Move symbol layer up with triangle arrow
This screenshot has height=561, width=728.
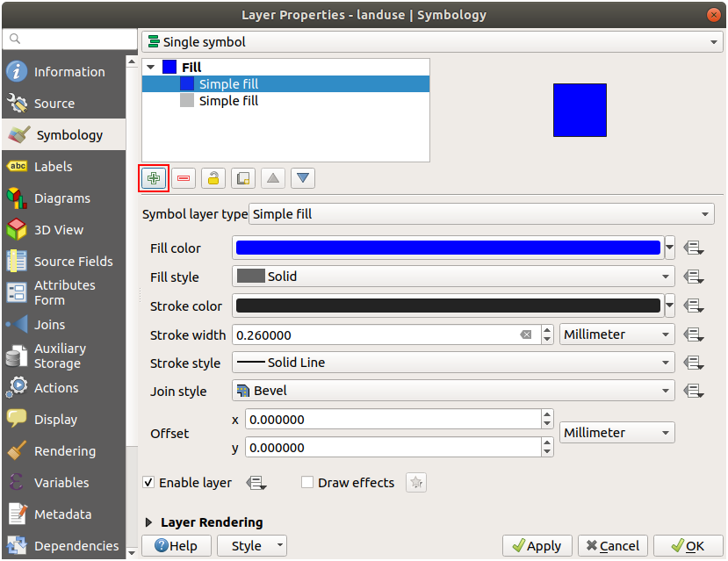coord(273,178)
